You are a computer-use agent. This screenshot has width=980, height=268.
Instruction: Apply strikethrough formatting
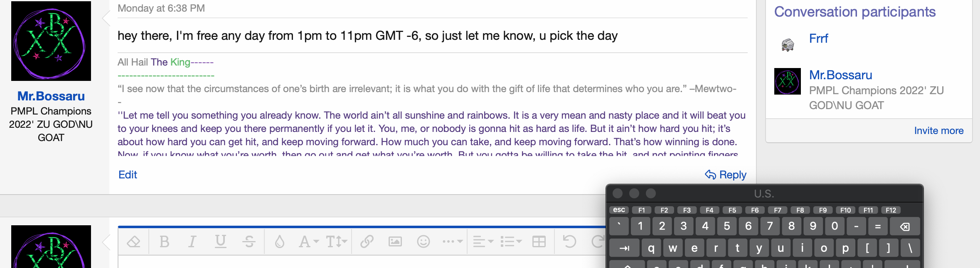pos(249,241)
